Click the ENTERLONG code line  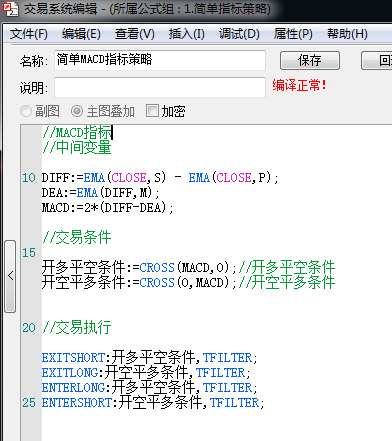pyautogui.click(x=149, y=388)
